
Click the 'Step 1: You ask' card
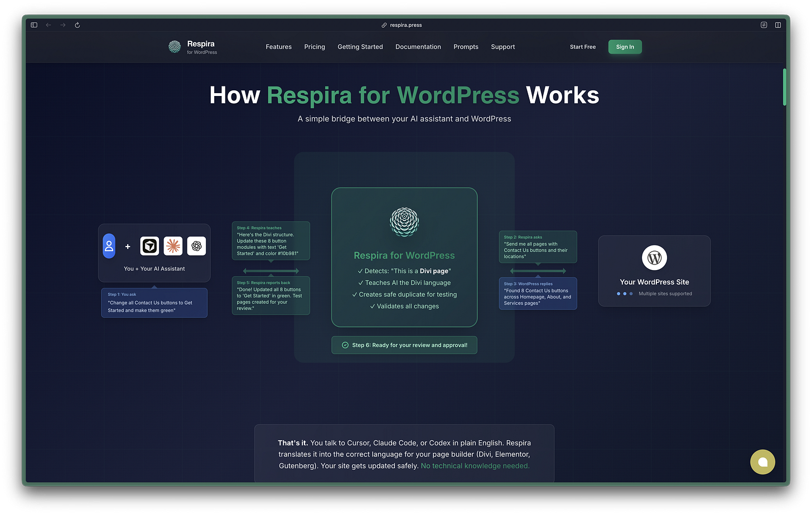[154, 303]
